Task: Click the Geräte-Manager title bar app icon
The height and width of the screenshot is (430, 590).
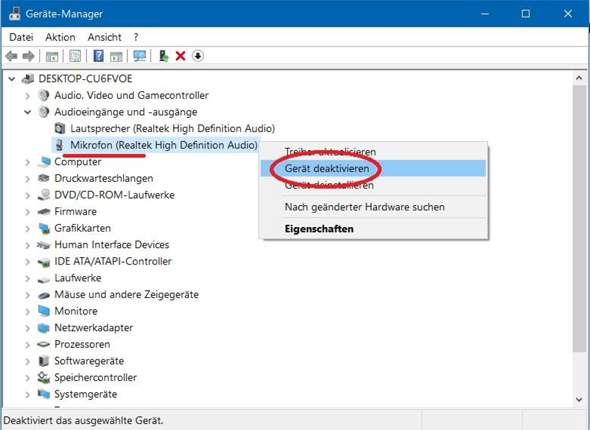Action: [x=14, y=14]
